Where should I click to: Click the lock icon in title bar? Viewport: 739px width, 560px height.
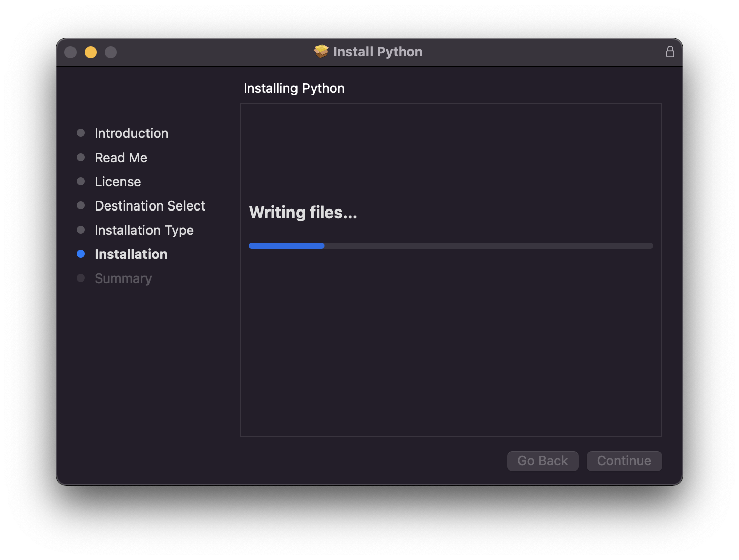(x=670, y=52)
